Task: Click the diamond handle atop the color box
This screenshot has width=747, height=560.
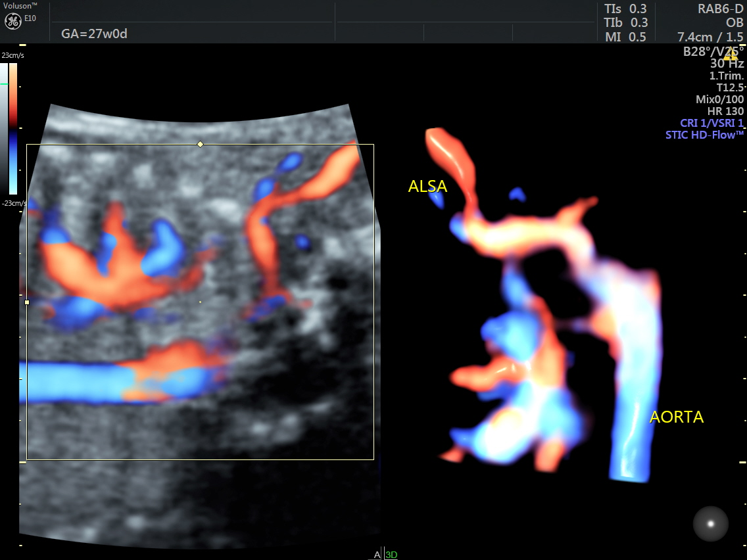Action: tap(200, 144)
